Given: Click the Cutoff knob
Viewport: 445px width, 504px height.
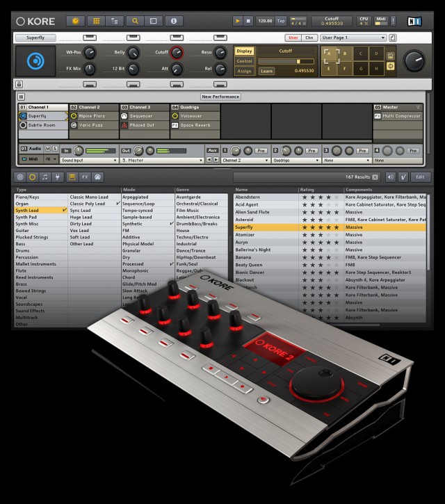Looking at the screenshot, I should [x=177, y=53].
